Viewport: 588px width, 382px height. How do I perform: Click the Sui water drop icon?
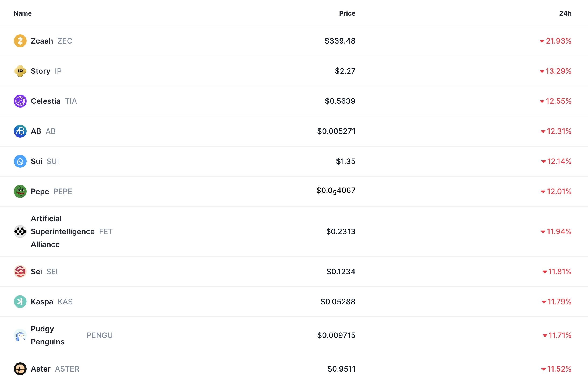20,161
